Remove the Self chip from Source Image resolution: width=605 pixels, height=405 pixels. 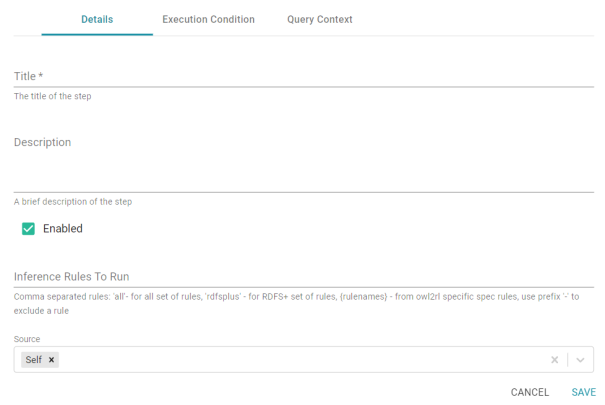coord(51,360)
